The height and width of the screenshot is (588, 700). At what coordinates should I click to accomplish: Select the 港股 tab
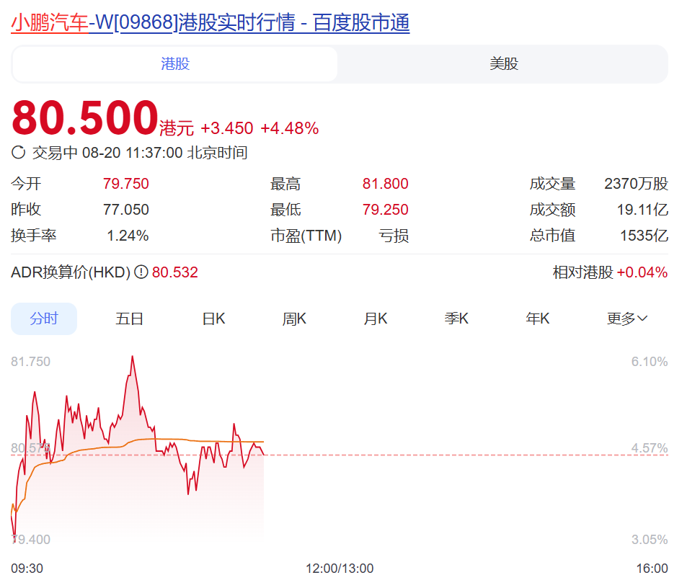click(x=174, y=64)
